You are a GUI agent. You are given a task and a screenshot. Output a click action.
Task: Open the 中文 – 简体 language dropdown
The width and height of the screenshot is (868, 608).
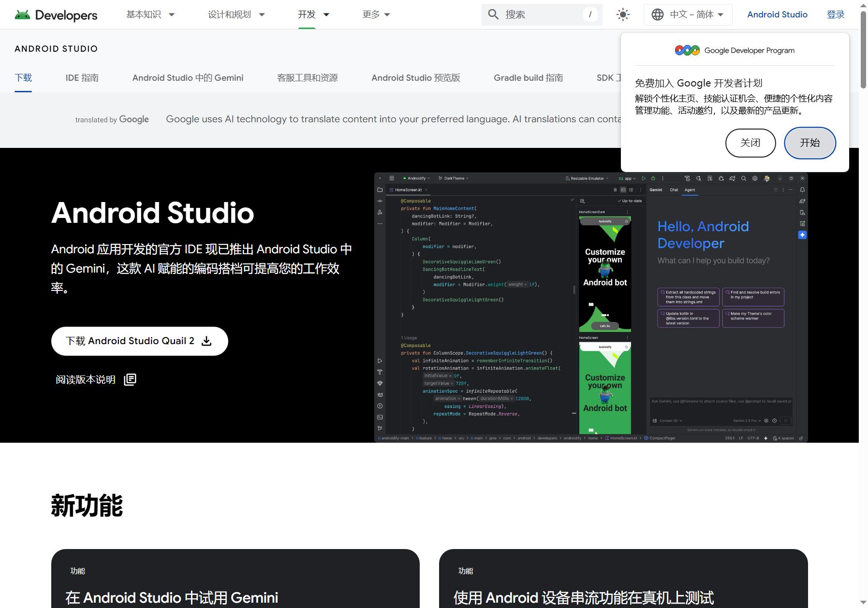click(x=688, y=14)
